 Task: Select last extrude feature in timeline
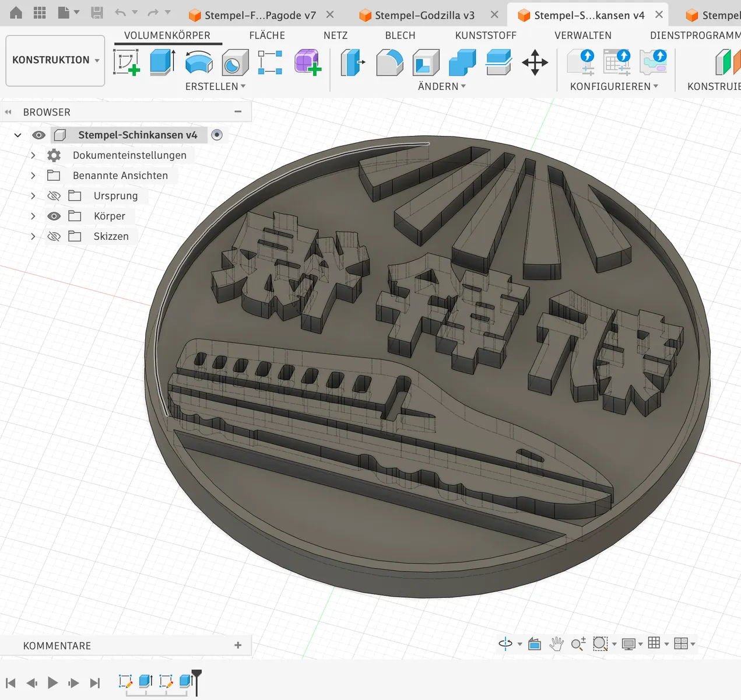click(186, 681)
